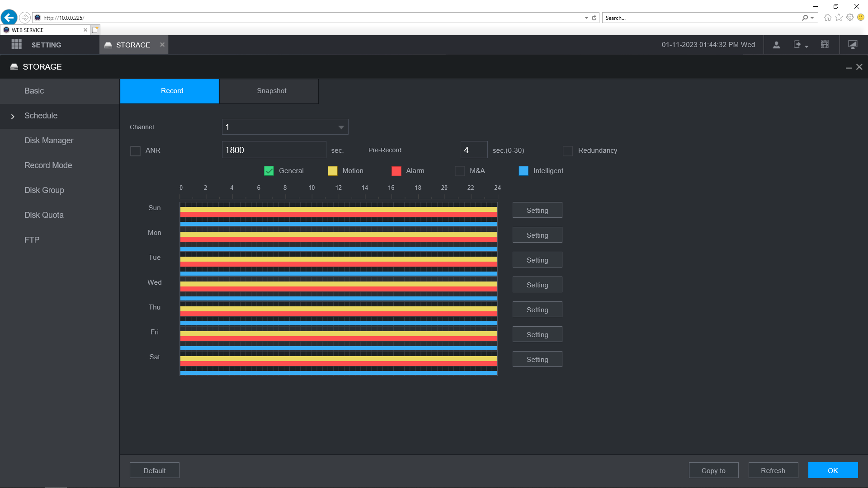Click the Setting button for Sun

(x=537, y=210)
